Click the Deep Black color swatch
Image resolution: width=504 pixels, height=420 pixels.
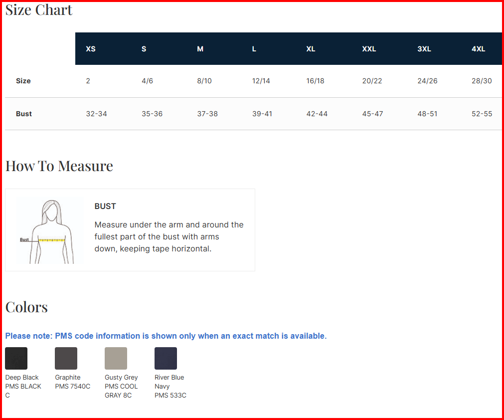coord(16,358)
